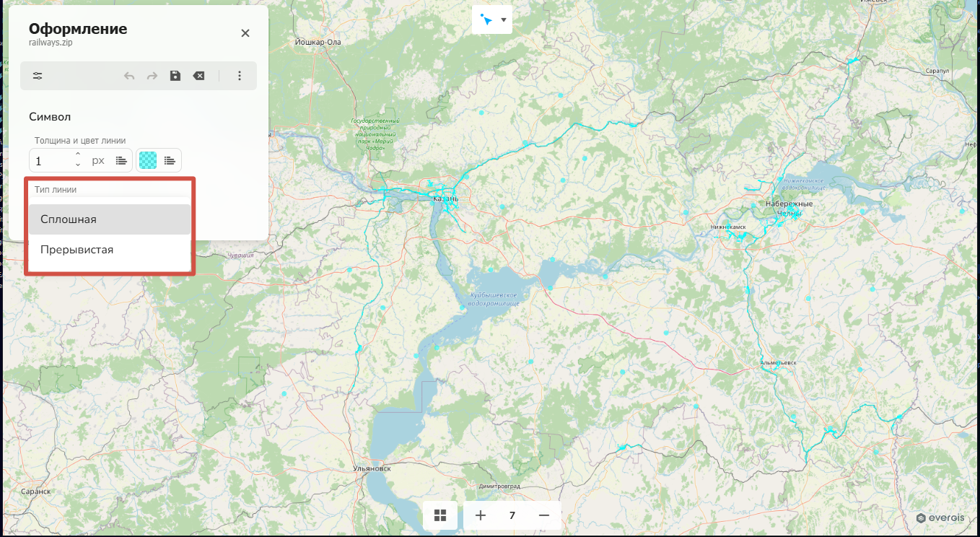Expand the selection tool dropdown arrow
This screenshot has height=537, width=980.
[x=503, y=19]
